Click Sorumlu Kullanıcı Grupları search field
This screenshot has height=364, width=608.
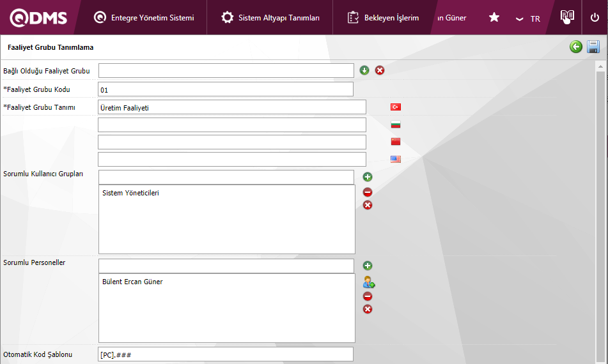pos(226,177)
